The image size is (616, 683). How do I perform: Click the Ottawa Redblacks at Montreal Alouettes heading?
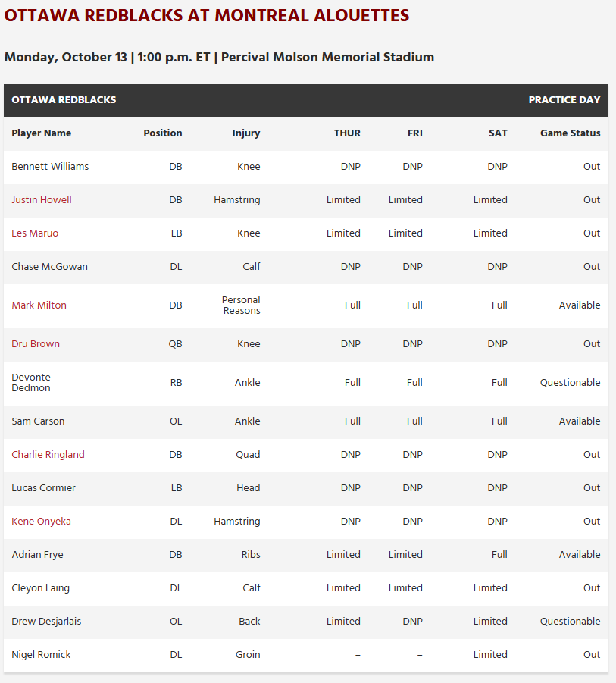tap(207, 15)
